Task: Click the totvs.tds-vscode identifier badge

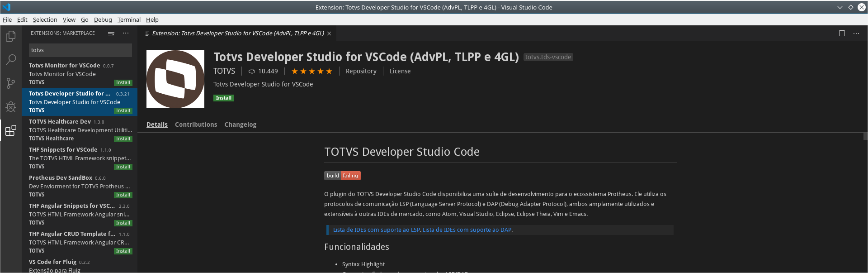Action: tap(548, 57)
